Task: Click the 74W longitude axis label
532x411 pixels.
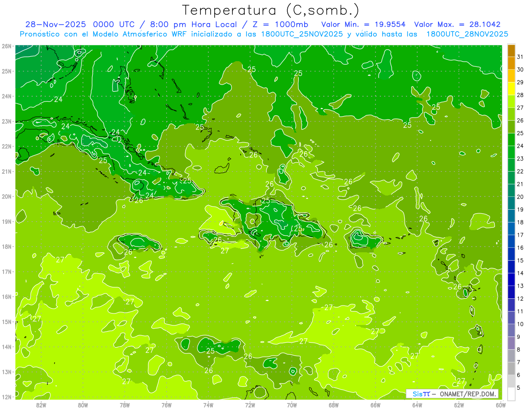Action: click(208, 405)
